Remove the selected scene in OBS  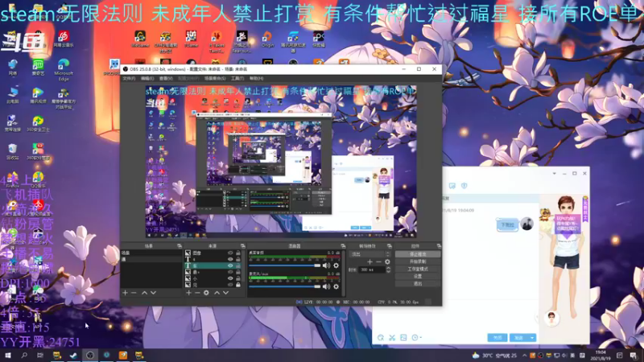tap(134, 293)
